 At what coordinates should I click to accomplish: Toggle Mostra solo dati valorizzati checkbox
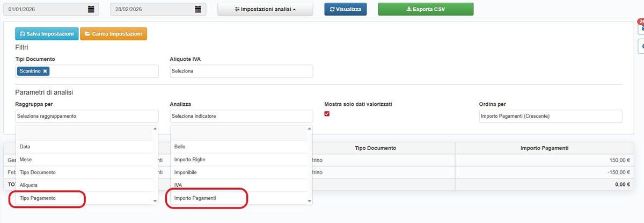click(327, 114)
